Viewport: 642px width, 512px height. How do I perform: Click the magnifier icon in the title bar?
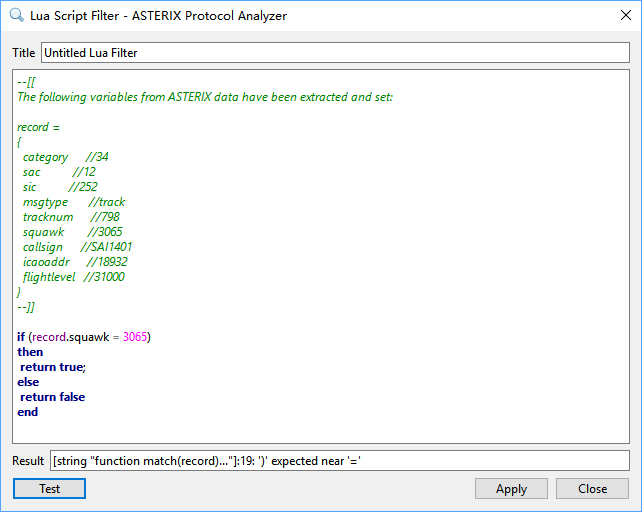(x=16, y=16)
